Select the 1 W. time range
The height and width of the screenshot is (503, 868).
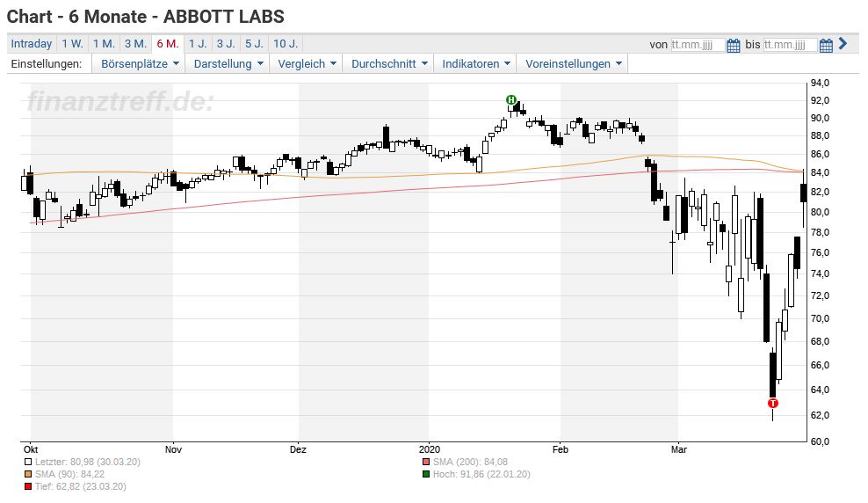coord(72,44)
